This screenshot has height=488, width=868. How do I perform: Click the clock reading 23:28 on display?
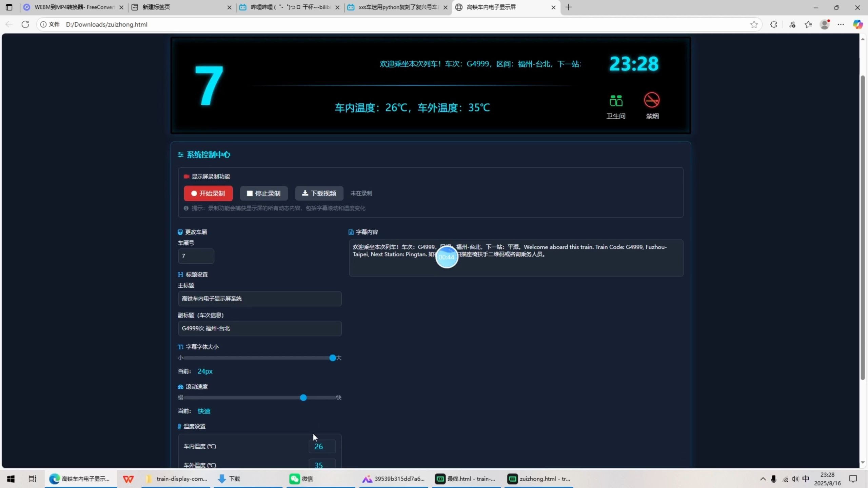click(634, 64)
